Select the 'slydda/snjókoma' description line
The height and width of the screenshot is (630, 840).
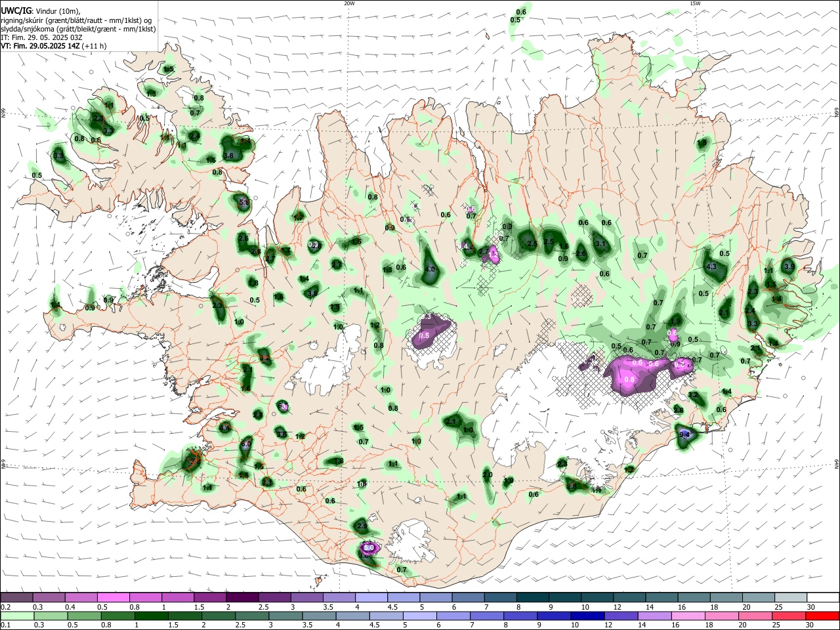(x=78, y=29)
